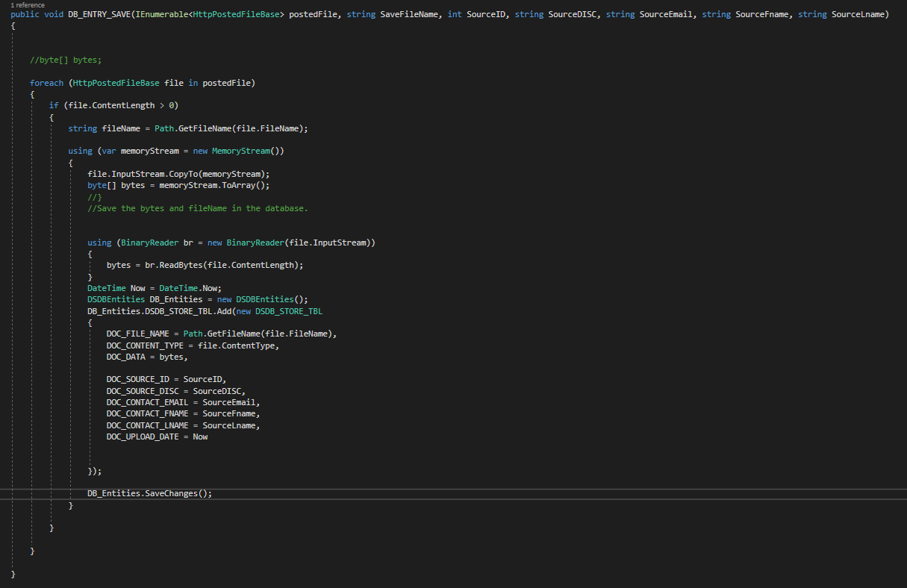Click "//Save the bytes and fileName" comment
The height and width of the screenshot is (588, 907).
tap(198, 208)
